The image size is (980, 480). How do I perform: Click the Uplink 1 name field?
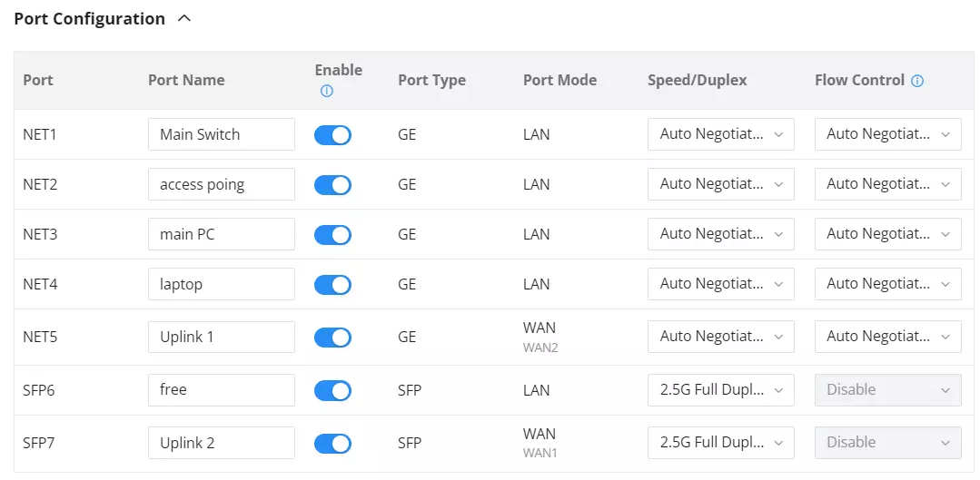coord(222,337)
